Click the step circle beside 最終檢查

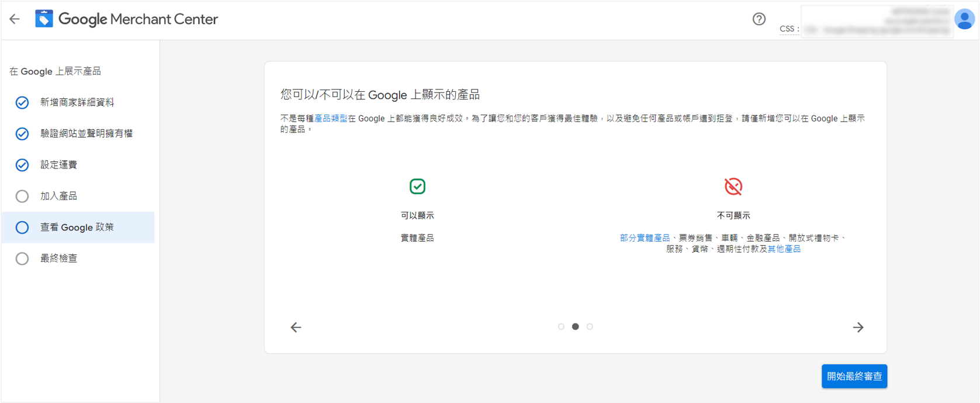22,259
